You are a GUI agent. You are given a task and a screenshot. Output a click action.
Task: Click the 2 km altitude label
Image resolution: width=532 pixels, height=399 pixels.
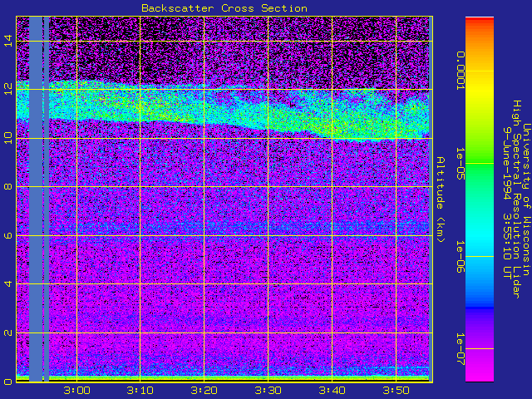click(8, 332)
